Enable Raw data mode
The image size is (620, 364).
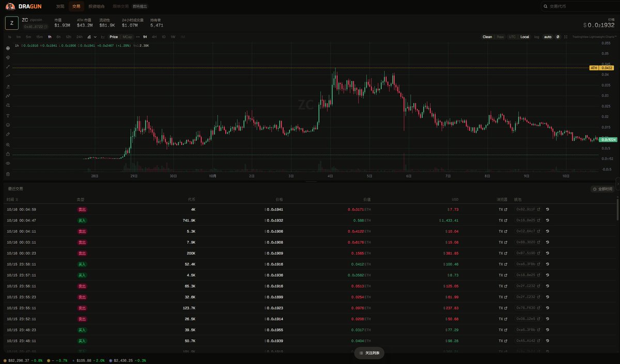[500, 37]
